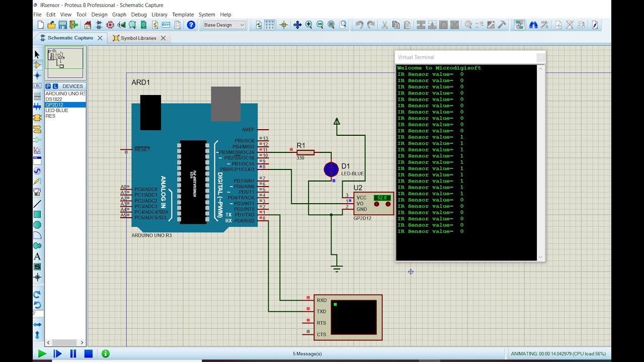644x362 pixels.
Task: Click the binoculars Search icon
Action: (533, 25)
